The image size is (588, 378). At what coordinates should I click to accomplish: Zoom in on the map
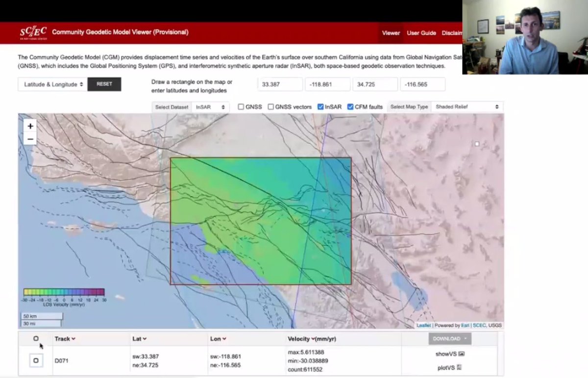click(x=30, y=126)
